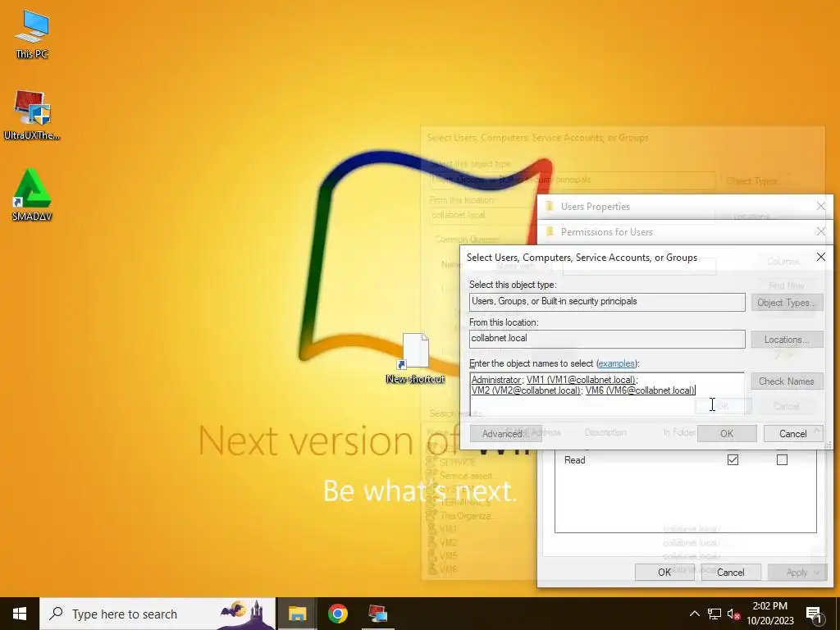Open the Advanced search options

point(505,433)
